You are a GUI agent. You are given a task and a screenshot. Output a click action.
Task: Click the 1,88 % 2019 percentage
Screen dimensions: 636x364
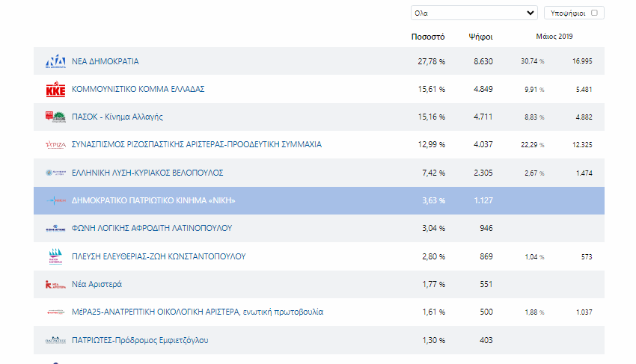click(x=534, y=312)
